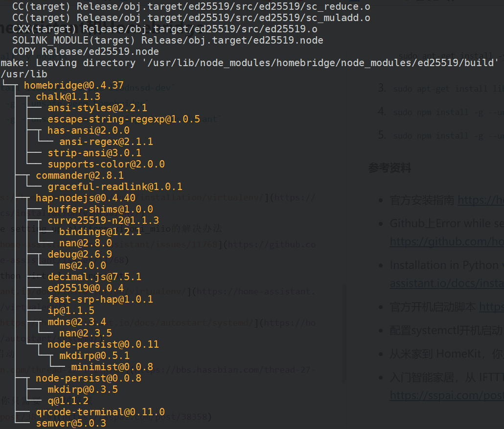This screenshot has height=429, width=504.
Task: Select commander@2.8.1 line
Action: click(x=80, y=175)
